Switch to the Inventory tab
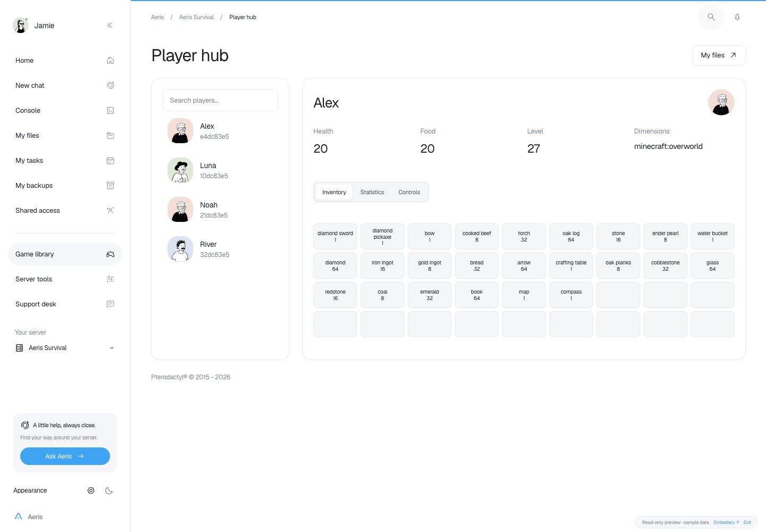Viewport: 766px width, 532px height. point(334,192)
